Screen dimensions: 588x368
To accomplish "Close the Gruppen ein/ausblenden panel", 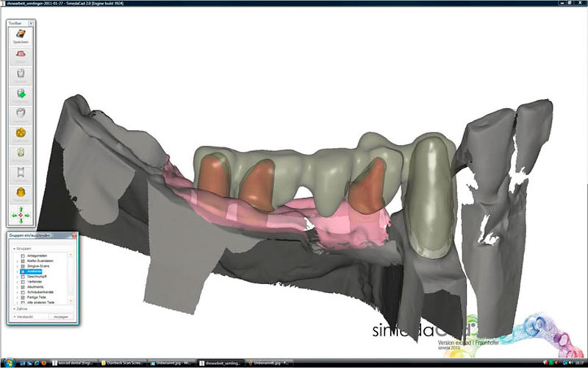I will [x=73, y=236].
